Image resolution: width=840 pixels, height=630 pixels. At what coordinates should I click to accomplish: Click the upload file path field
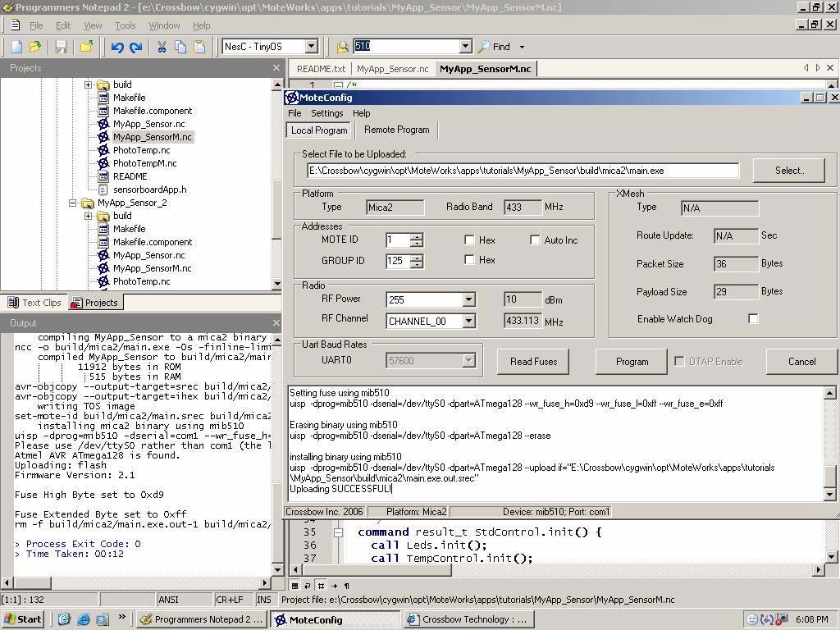[523, 171]
